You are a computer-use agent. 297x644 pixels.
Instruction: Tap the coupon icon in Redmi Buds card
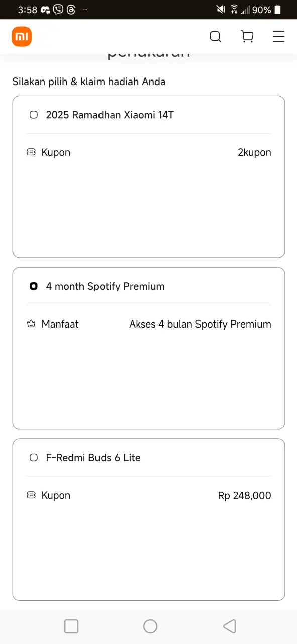[x=31, y=495]
